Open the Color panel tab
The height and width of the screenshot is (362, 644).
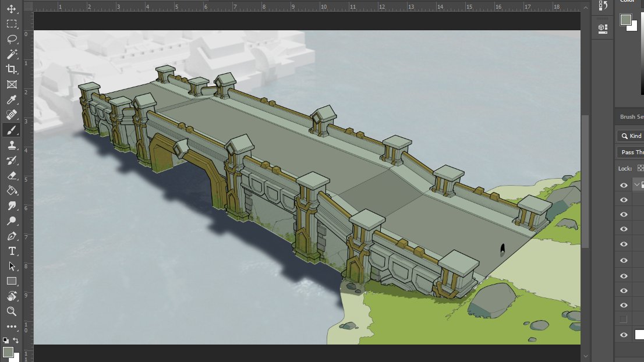click(x=627, y=1)
